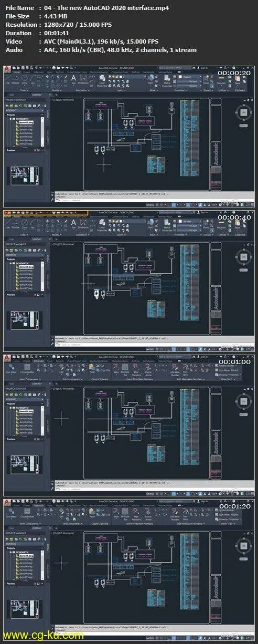Open the AutoCAD application menu in the 00:00:40 frame
Viewport: 258px width, 644px height.
pyautogui.click(x=6, y=213)
